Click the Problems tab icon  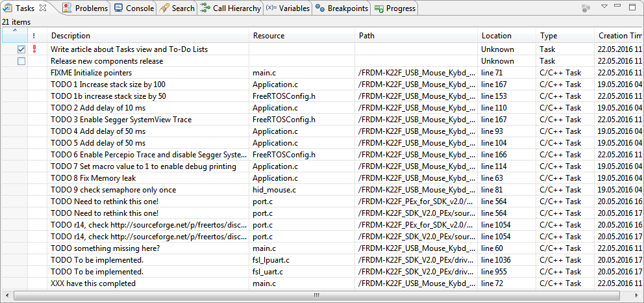(67, 8)
